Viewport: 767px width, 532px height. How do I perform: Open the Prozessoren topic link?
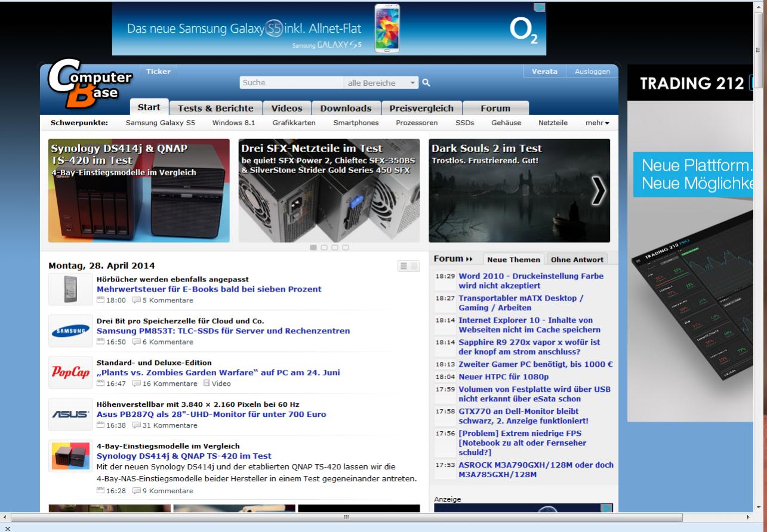point(417,123)
